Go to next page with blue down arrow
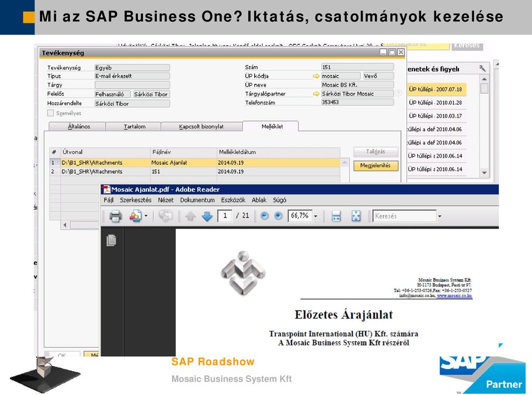 (x=207, y=216)
